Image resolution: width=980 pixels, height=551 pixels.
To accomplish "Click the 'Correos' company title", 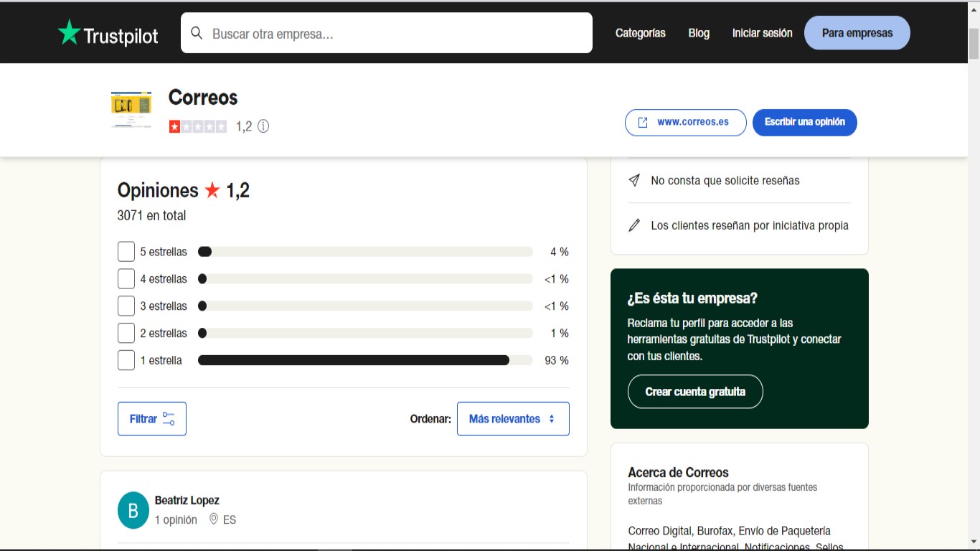I will click(203, 98).
